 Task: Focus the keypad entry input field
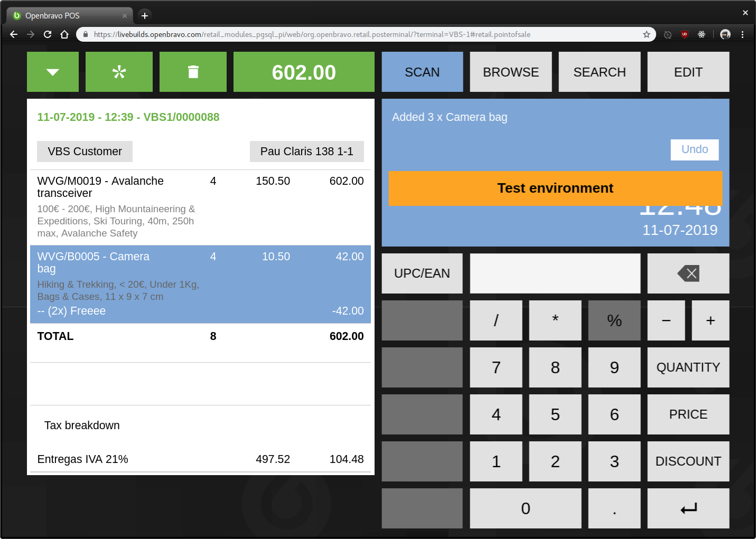coord(555,273)
